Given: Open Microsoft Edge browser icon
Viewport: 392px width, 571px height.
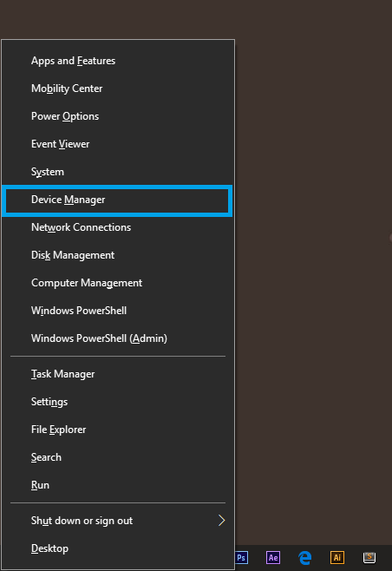Looking at the screenshot, I should [x=305, y=557].
